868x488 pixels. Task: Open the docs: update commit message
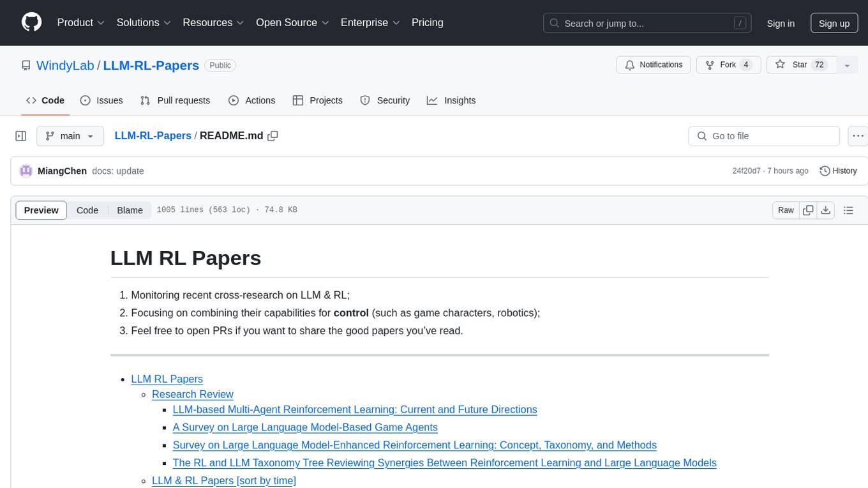118,171
